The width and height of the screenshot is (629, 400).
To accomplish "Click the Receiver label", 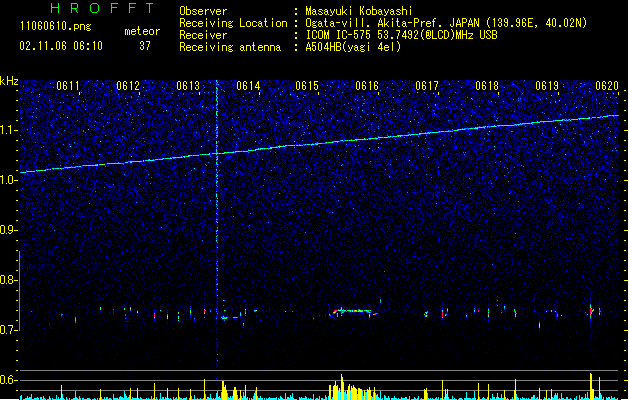I will coord(203,35).
